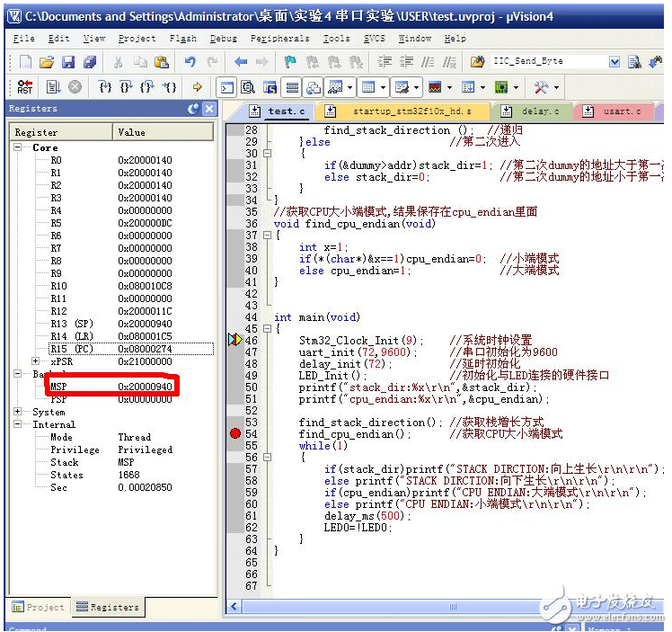This screenshot has width=672, height=632.
Task: Collapse the Core register group
Action: (19, 147)
